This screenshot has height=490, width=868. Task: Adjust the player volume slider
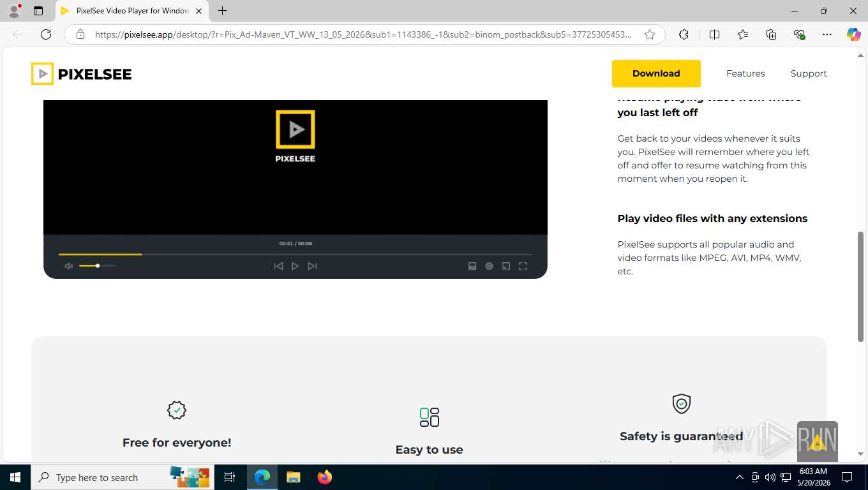tap(98, 265)
